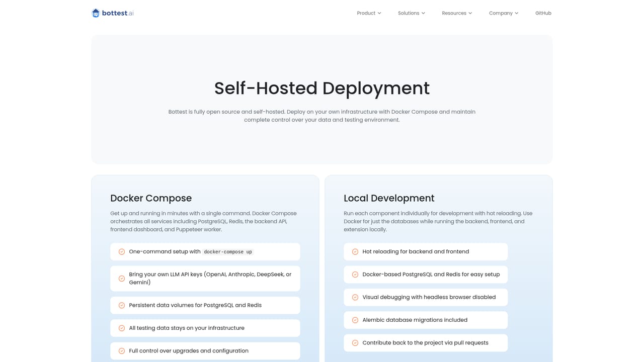Click the Docker Compose card heading
Screen dimensions: 644x362
pos(151,198)
